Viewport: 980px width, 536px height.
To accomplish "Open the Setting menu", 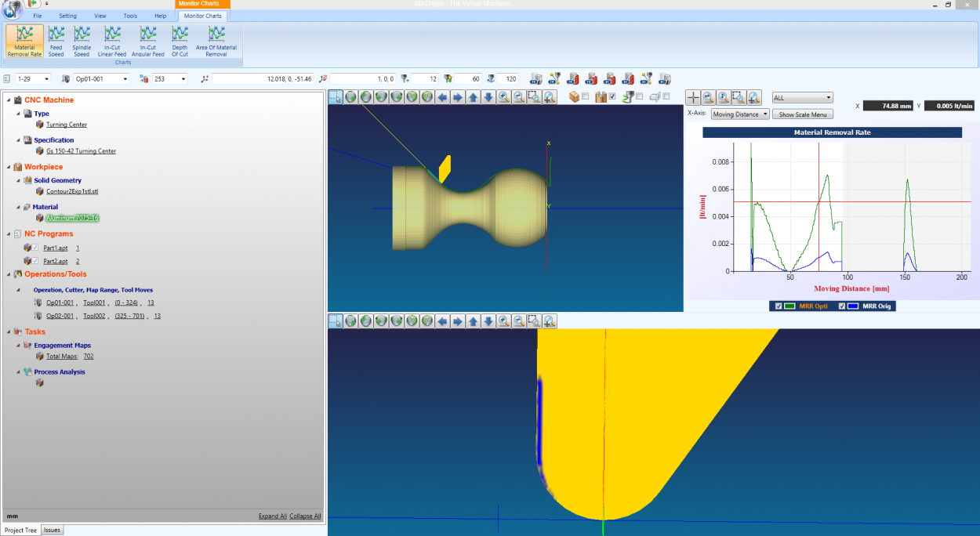I will tap(67, 15).
